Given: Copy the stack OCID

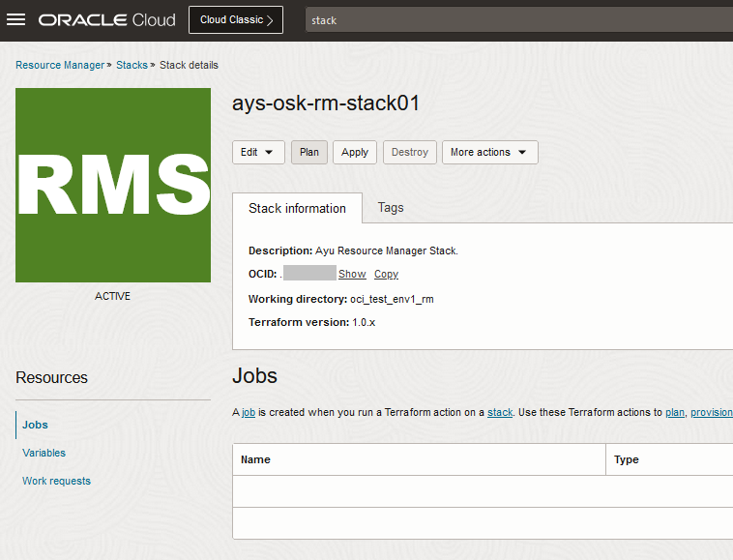Looking at the screenshot, I should 386,274.
